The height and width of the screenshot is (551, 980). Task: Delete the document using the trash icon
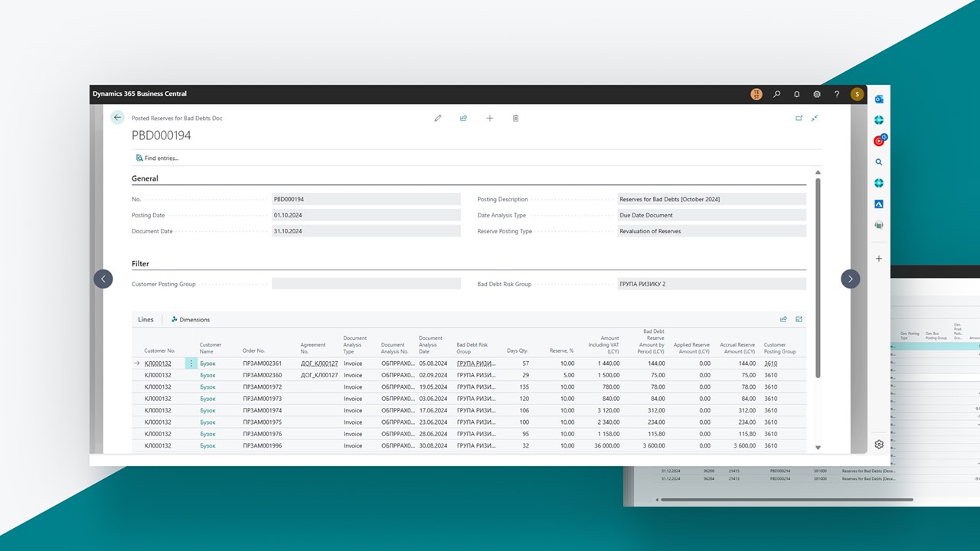click(x=515, y=118)
